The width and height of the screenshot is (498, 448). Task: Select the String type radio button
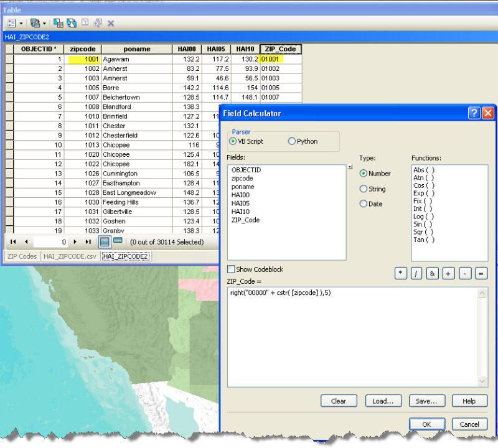(372, 189)
